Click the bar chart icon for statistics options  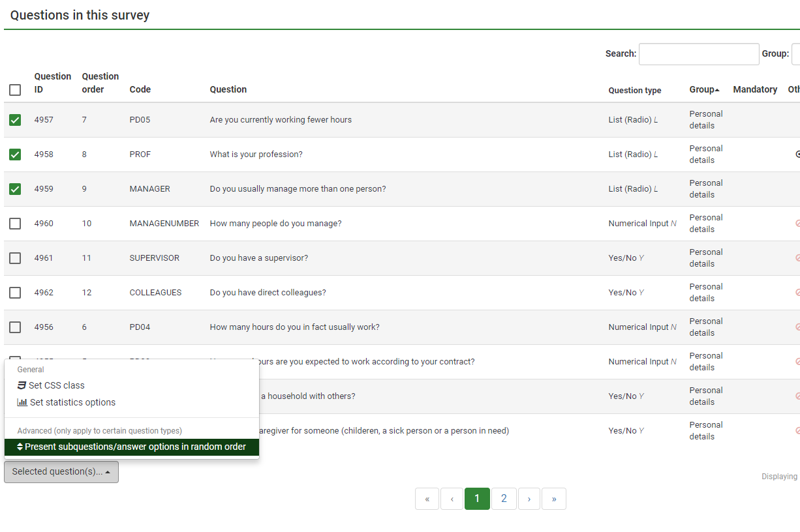point(22,402)
